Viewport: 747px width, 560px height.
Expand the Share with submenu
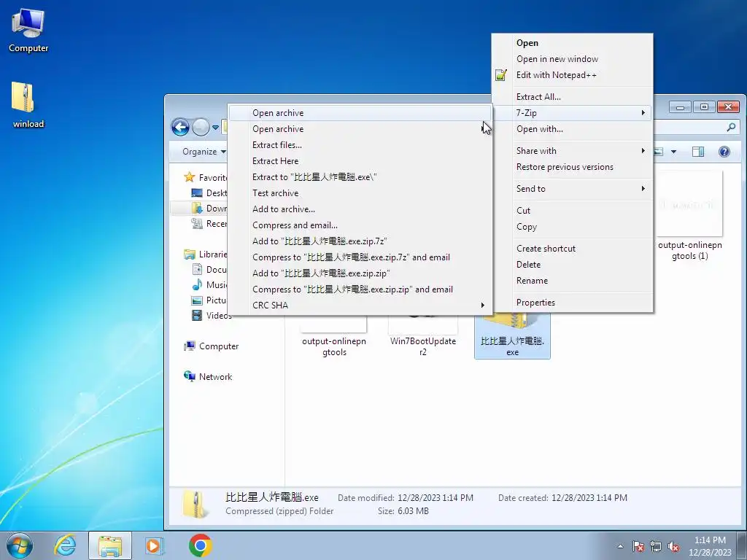coord(572,151)
